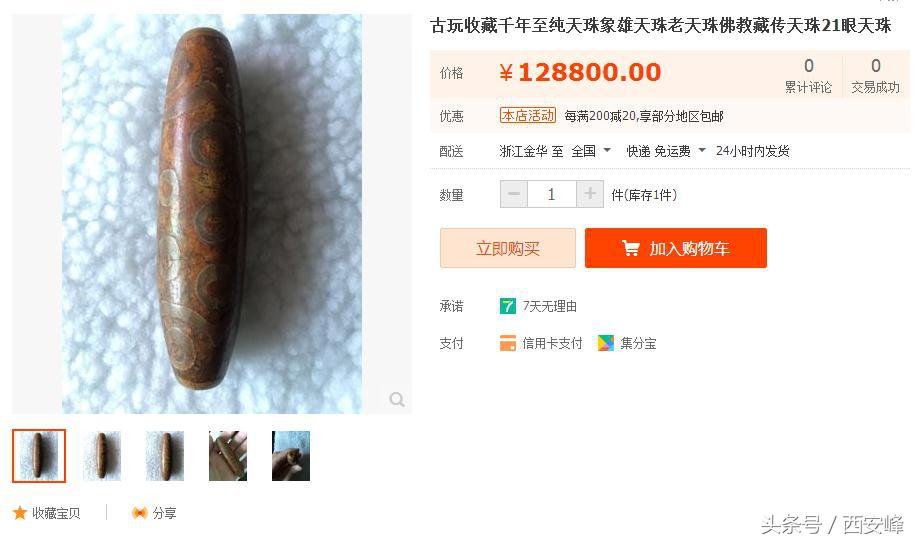
Task: Click the green 7天无理由 badge icon
Action: (508, 305)
